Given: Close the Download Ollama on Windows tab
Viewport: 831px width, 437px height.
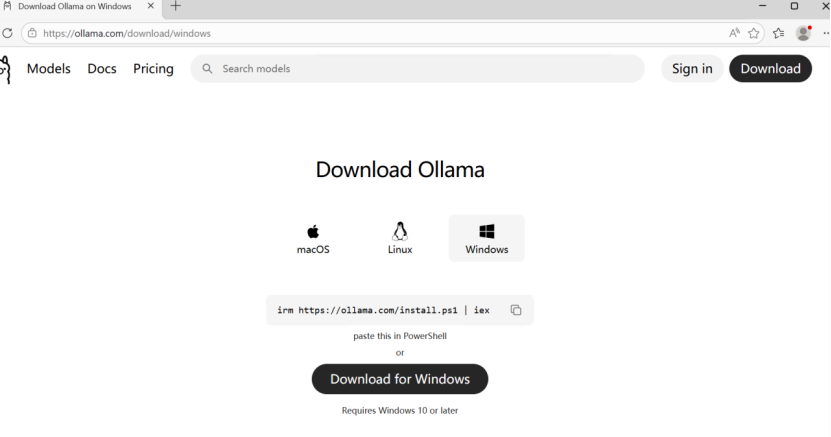Looking at the screenshot, I should click(151, 6).
